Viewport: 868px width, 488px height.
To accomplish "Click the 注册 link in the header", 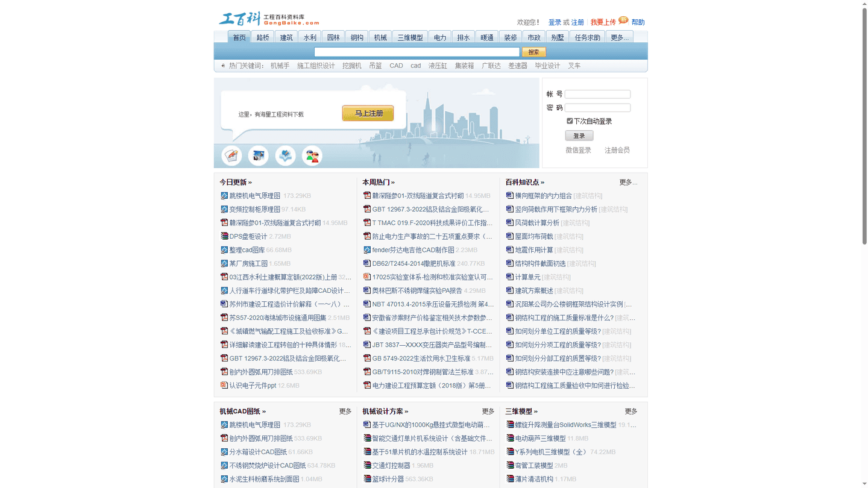I will point(577,22).
